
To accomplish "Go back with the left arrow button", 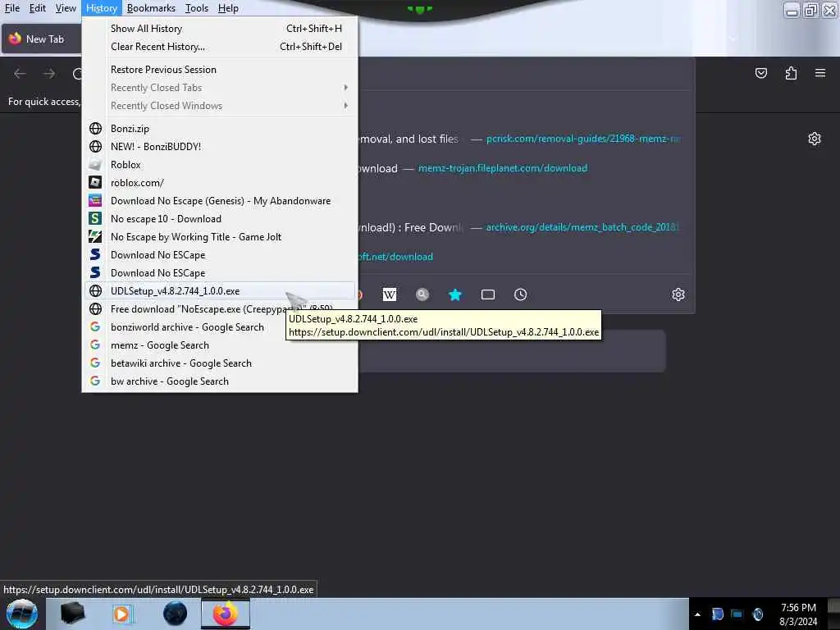I will tap(20, 73).
